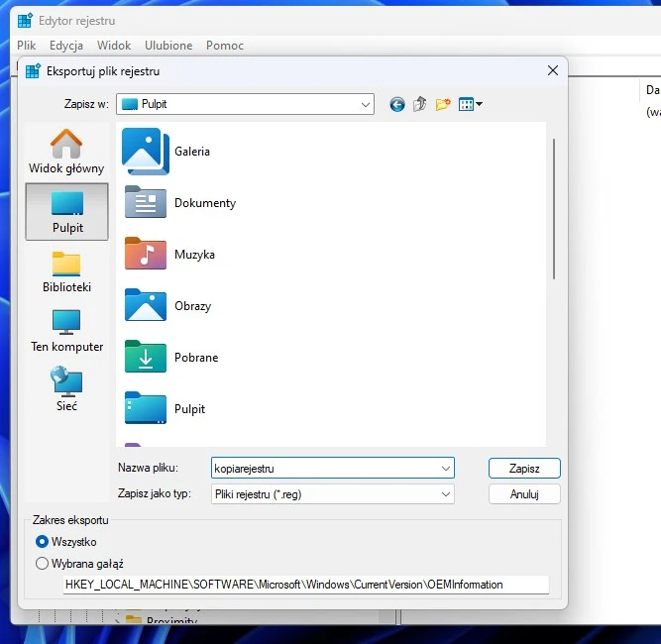Click the Eksportuj plik rejestru dialog icon
The width and height of the screenshot is (661, 644).
pyautogui.click(x=33, y=70)
